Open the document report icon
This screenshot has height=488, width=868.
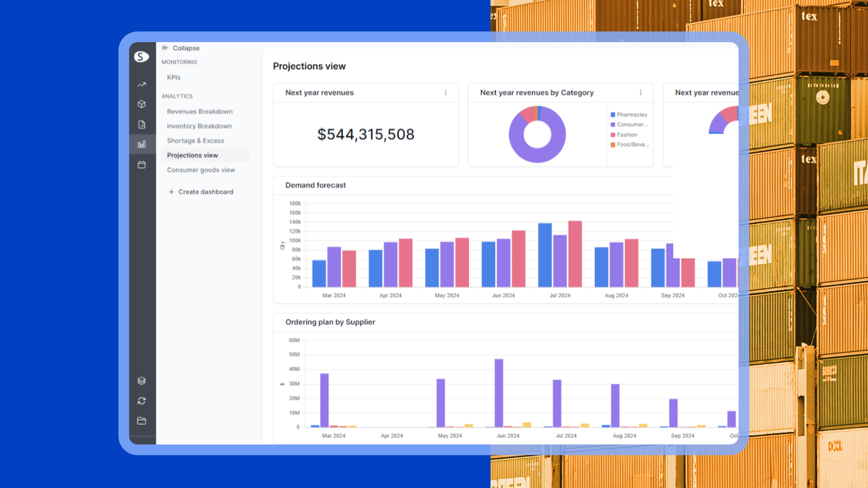pyautogui.click(x=142, y=124)
